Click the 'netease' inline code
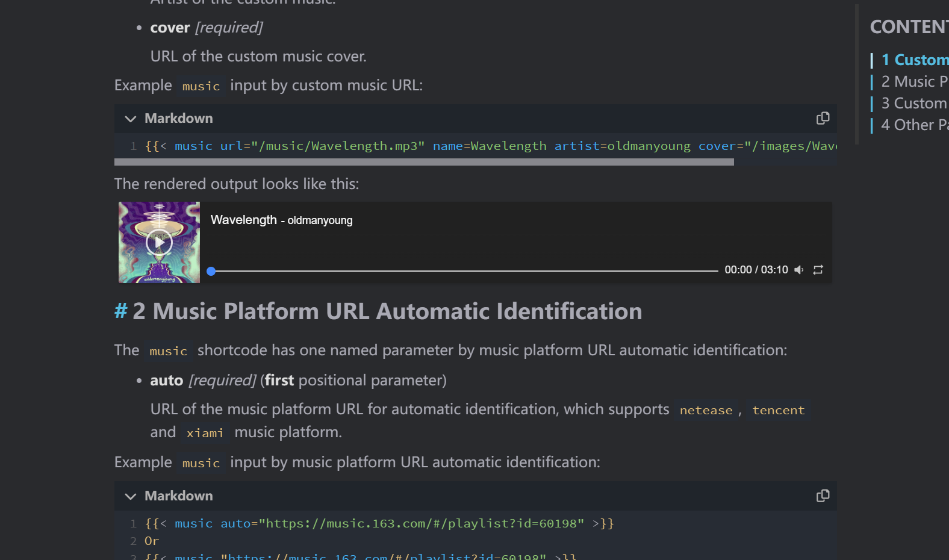This screenshot has width=949, height=560. (x=706, y=410)
